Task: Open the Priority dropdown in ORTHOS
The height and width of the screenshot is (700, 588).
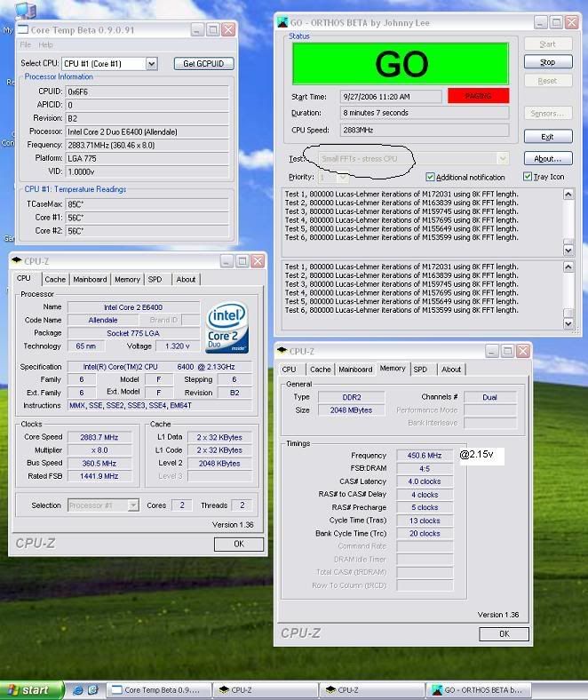Action: [x=342, y=178]
